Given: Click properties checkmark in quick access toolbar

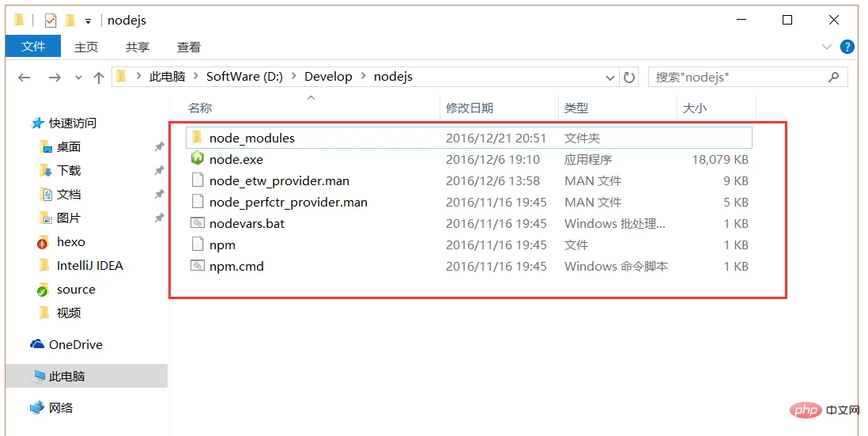Looking at the screenshot, I should pyautogui.click(x=51, y=21).
